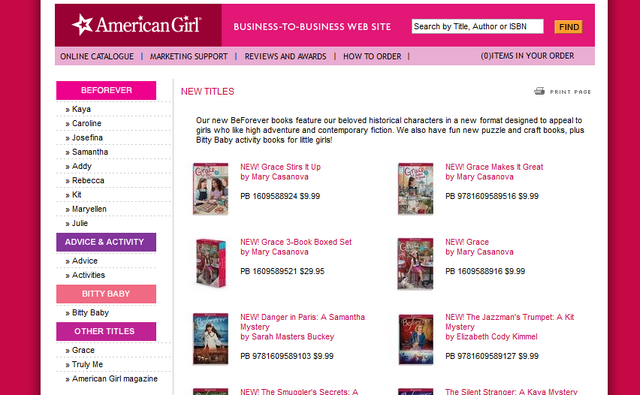Select the BeForever category header
The width and height of the screenshot is (640, 395).
point(106,90)
